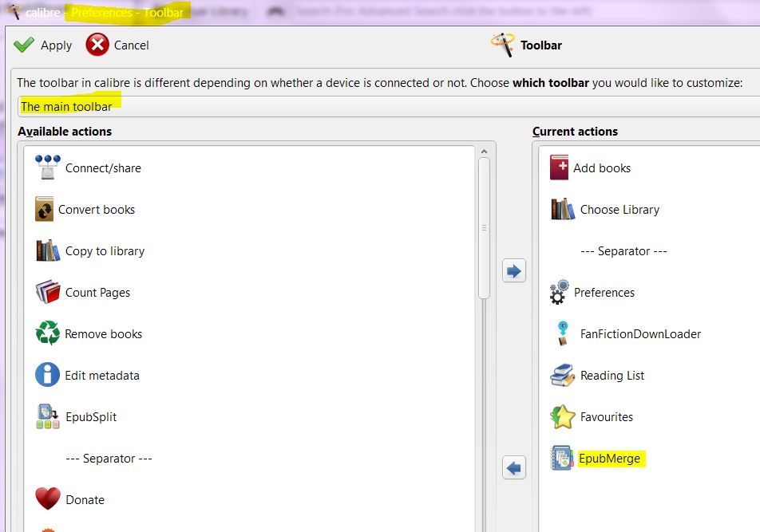Select 'Convert books' text entry
The width and height of the screenshot is (760, 532).
point(97,210)
